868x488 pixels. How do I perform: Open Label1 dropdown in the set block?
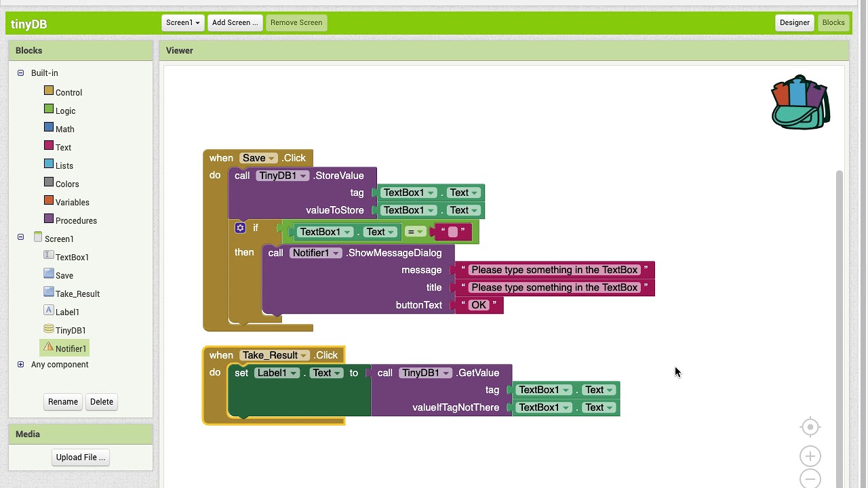coord(277,373)
